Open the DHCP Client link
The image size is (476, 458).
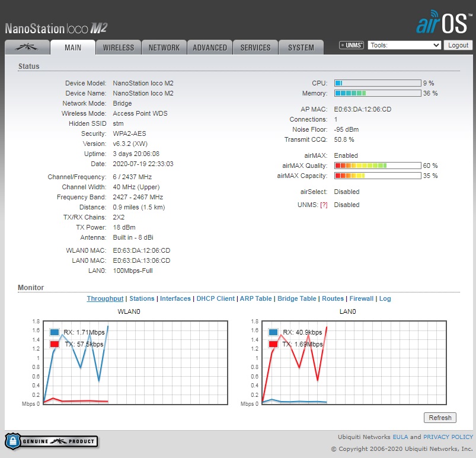(x=216, y=298)
